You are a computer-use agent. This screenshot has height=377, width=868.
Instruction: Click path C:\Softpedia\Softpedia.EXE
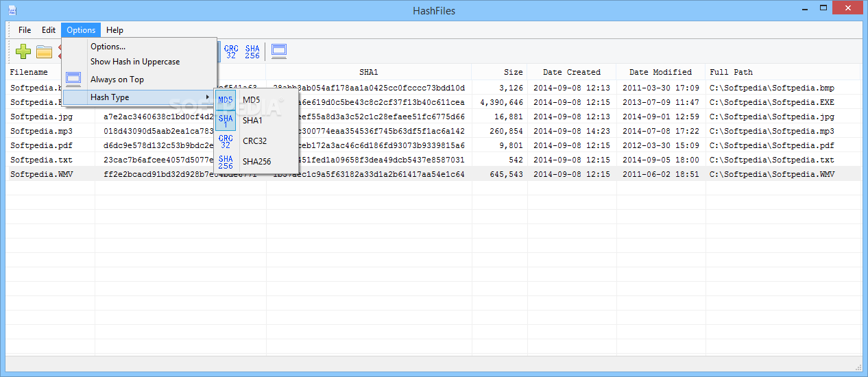coord(772,102)
